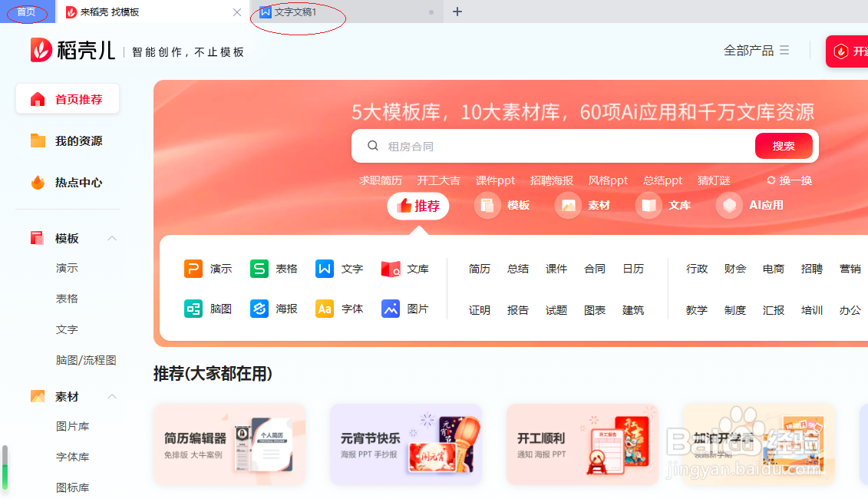
Task: Open the 全部产品 dropdown
Action: tap(757, 51)
